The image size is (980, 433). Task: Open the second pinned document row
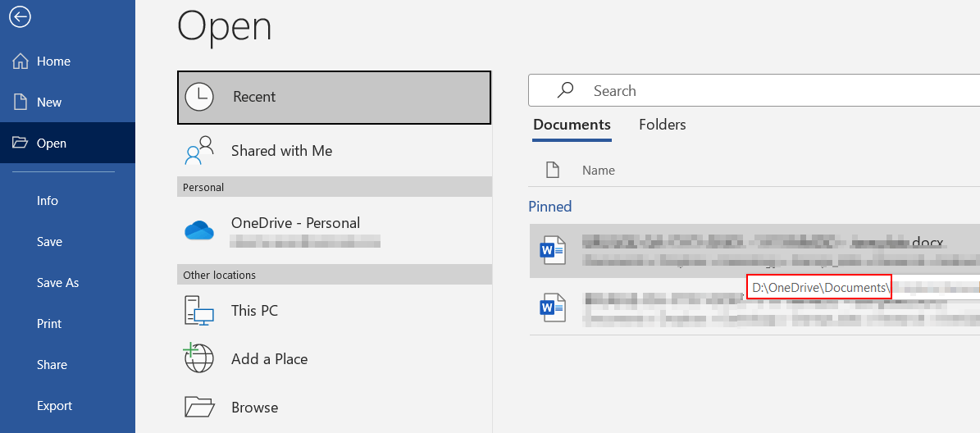point(754,308)
